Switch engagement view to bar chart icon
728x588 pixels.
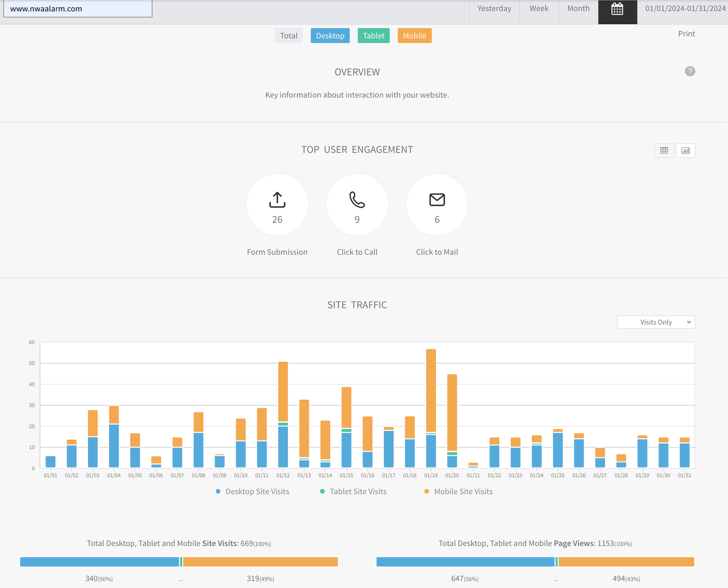click(x=685, y=151)
